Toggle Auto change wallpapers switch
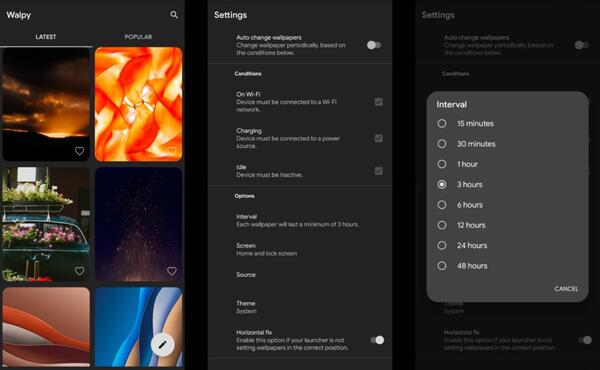This screenshot has height=370, width=600. coord(374,45)
